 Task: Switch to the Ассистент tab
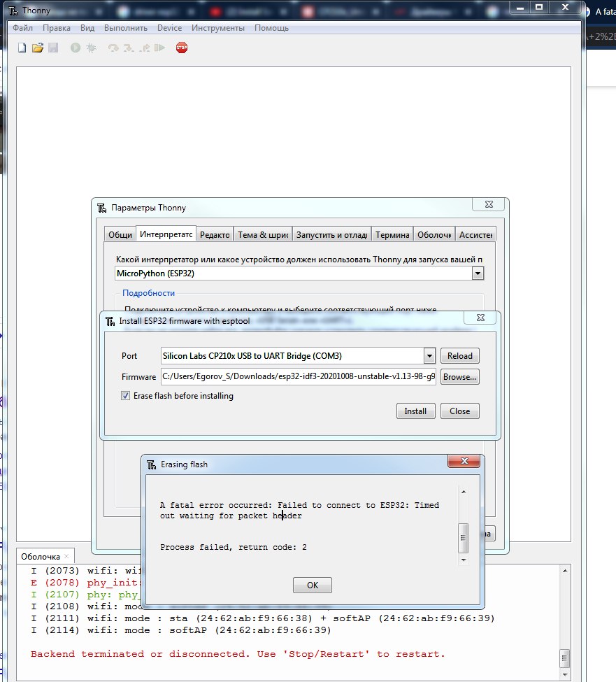tap(475, 235)
